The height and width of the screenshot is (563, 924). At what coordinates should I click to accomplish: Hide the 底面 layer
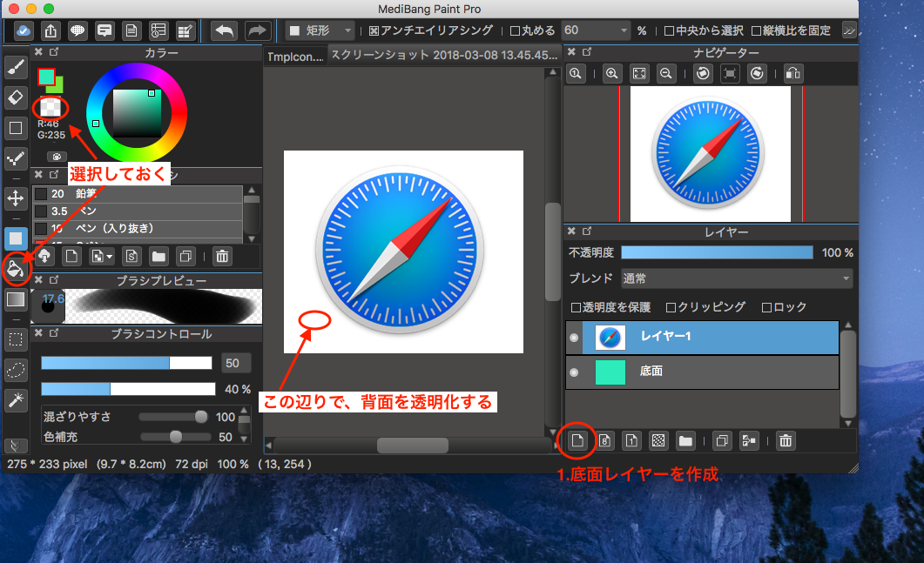pyautogui.click(x=574, y=372)
